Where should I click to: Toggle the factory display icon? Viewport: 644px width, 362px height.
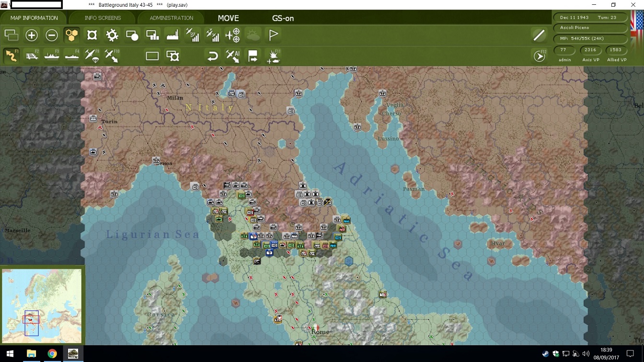(x=172, y=35)
